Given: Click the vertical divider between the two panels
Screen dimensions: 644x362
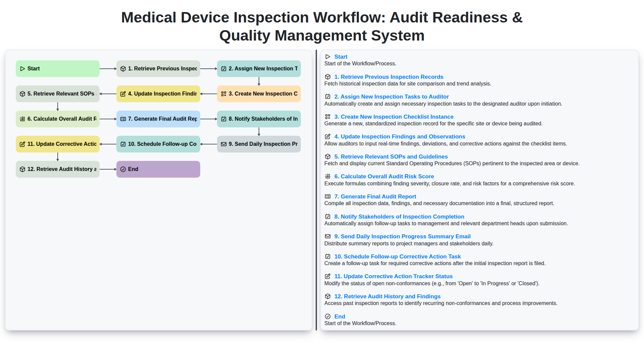Looking at the screenshot, I should pyautogui.click(x=316, y=190).
